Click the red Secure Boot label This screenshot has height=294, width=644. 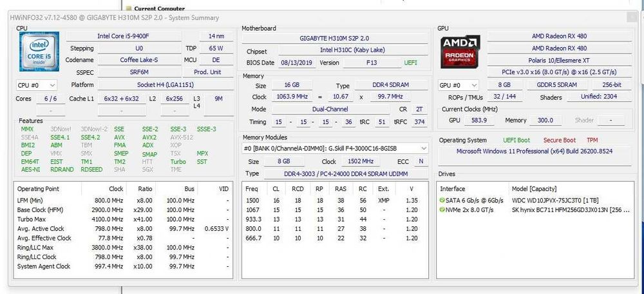(x=560, y=140)
